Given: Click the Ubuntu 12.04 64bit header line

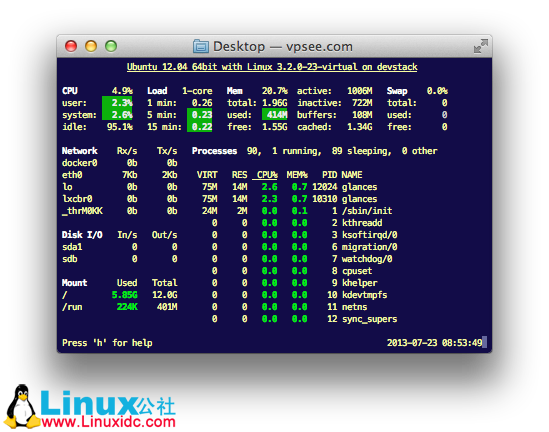Looking at the screenshot, I should click(x=272, y=67).
